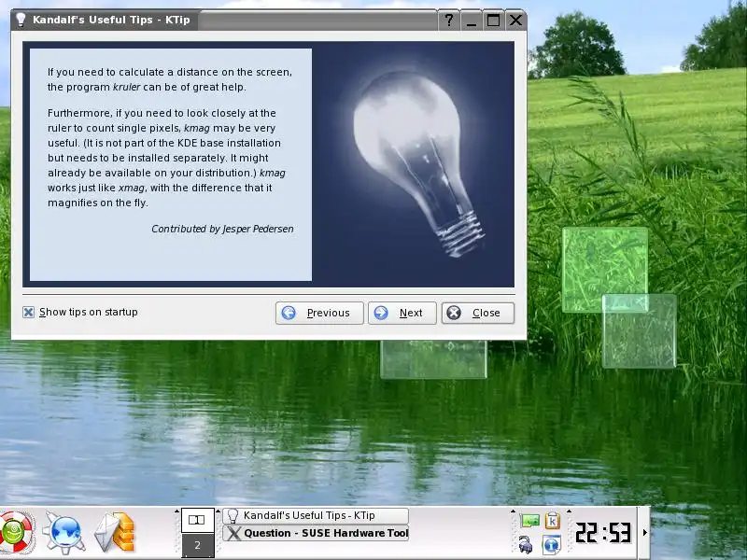
Task: Close the KTip window with X
Action: tap(515, 20)
